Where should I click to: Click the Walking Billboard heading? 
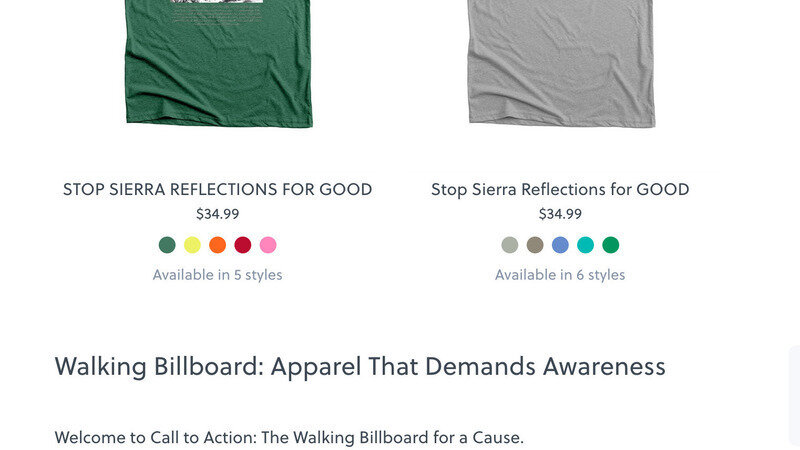(360, 366)
